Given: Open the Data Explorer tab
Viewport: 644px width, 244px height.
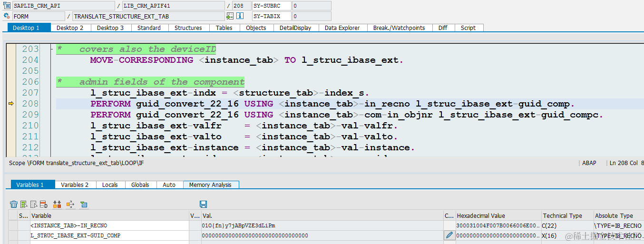Looking at the screenshot, I should (342, 28).
